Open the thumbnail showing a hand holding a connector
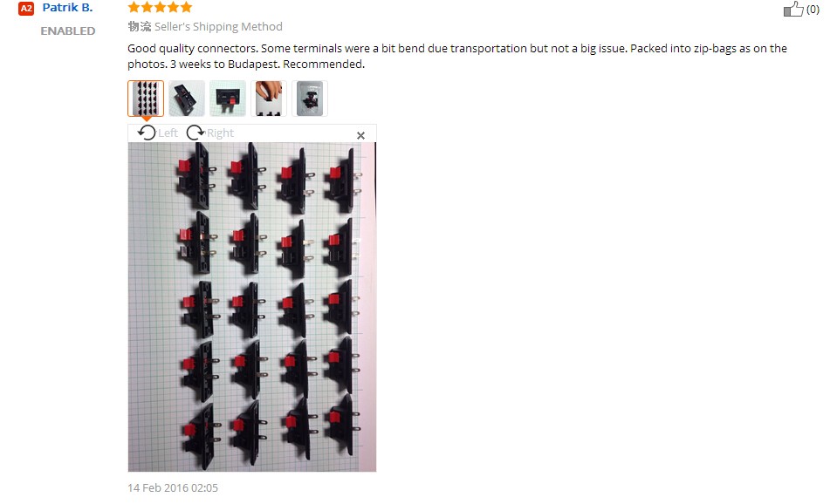 tap(269, 99)
